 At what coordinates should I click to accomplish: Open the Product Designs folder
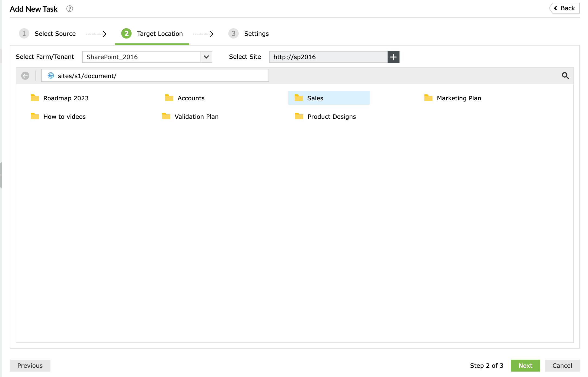[x=331, y=117]
